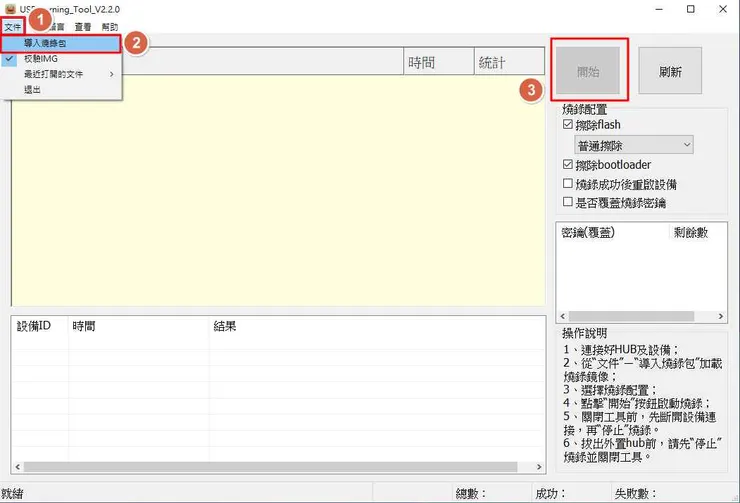Click the 失敗數 status bar field

[672, 494]
